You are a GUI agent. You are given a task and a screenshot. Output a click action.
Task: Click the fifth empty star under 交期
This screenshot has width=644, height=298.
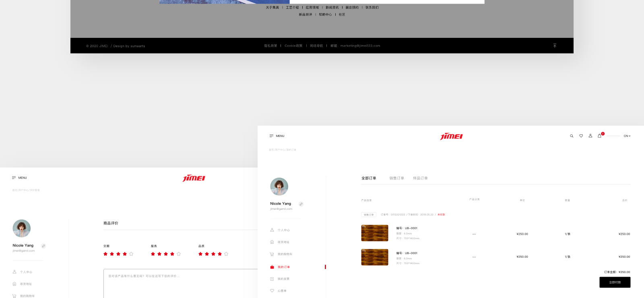point(131,254)
